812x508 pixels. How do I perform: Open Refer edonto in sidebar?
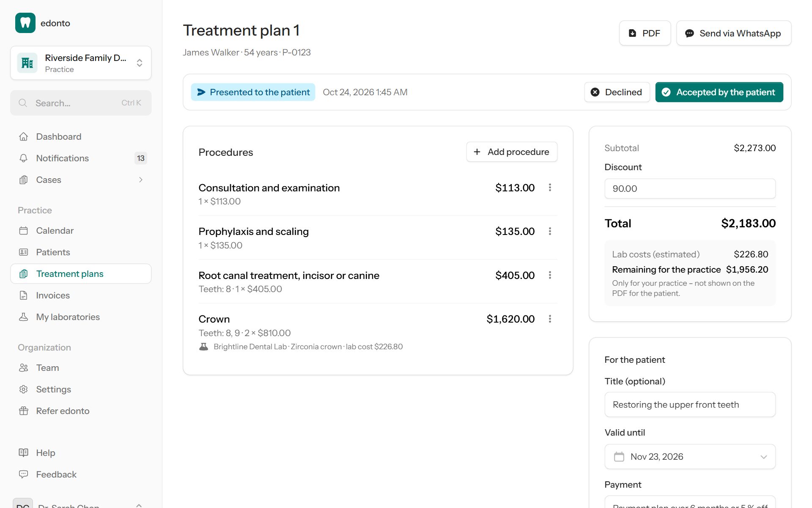click(81, 411)
